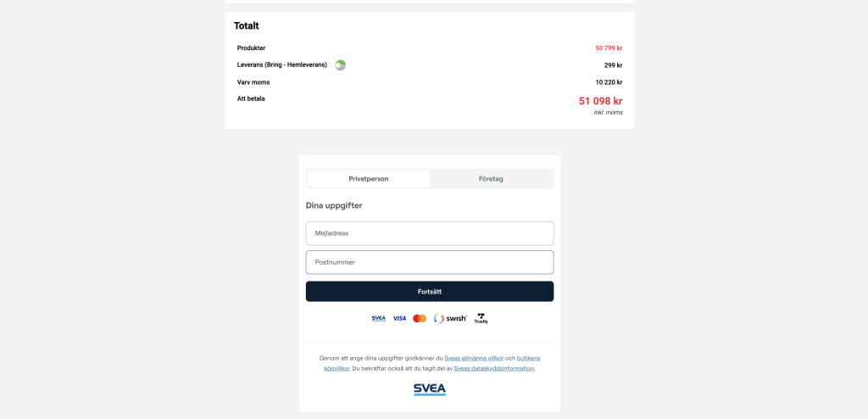The image size is (868, 419).
Task: Click the Swish payment logo
Action: 450,319
